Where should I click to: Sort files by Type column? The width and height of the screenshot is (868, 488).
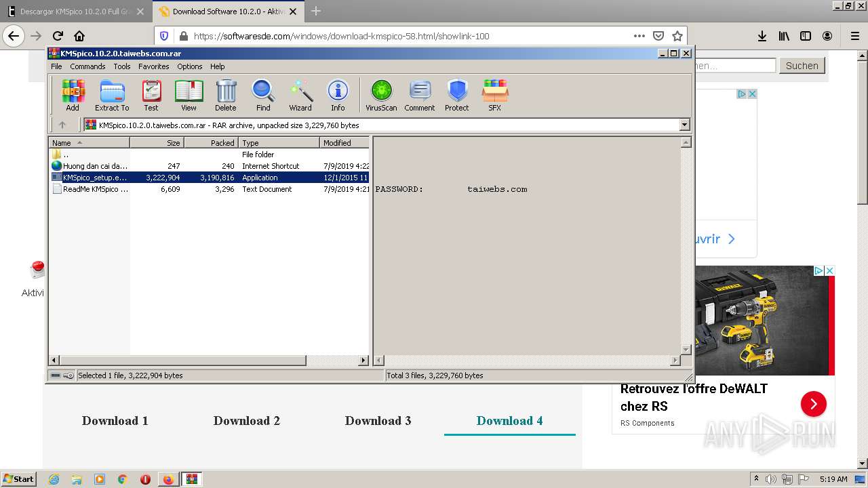click(x=279, y=142)
